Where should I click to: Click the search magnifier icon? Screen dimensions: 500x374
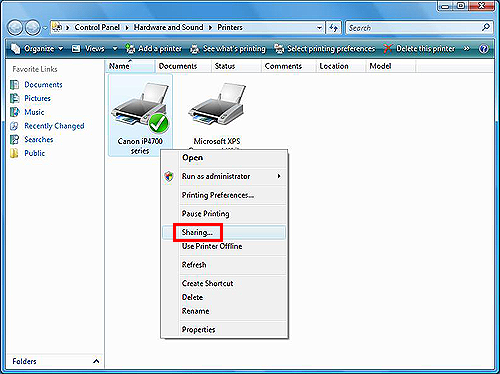click(486, 27)
